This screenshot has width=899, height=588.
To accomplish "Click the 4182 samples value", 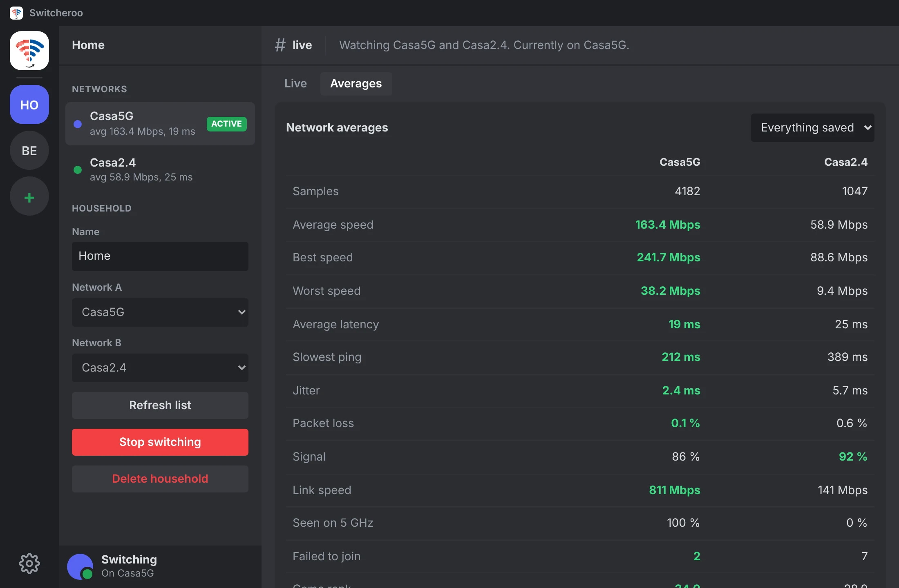I will point(687,191).
